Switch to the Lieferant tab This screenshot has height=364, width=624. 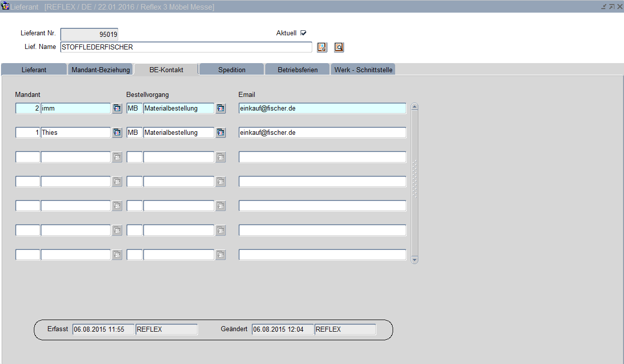coord(34,70)
